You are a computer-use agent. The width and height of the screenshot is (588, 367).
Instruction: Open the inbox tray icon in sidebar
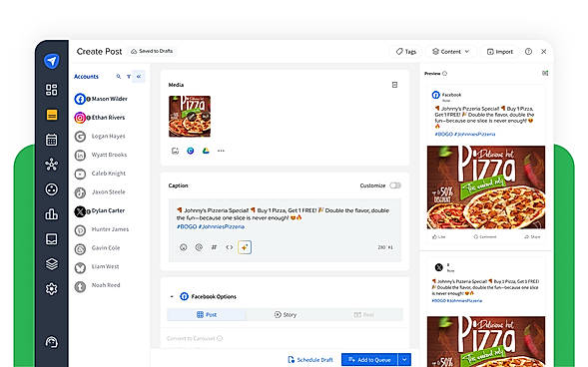(x=51, y=239)
